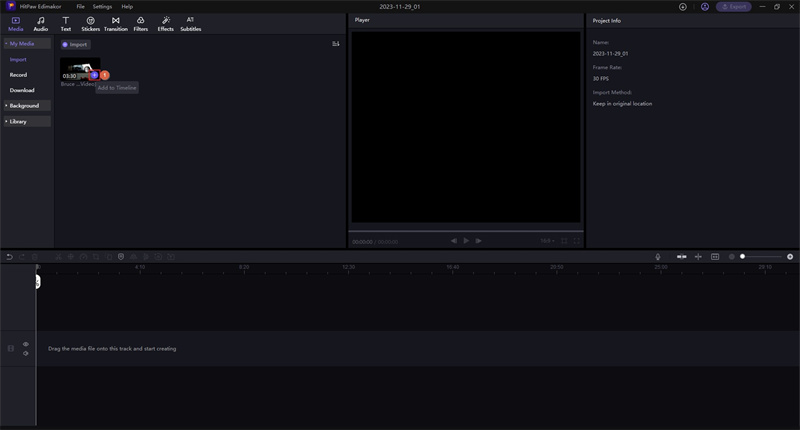Select Download in the sidebar
Image resolution: width=800 pixels, height=430 pixels.
[22, 90]
